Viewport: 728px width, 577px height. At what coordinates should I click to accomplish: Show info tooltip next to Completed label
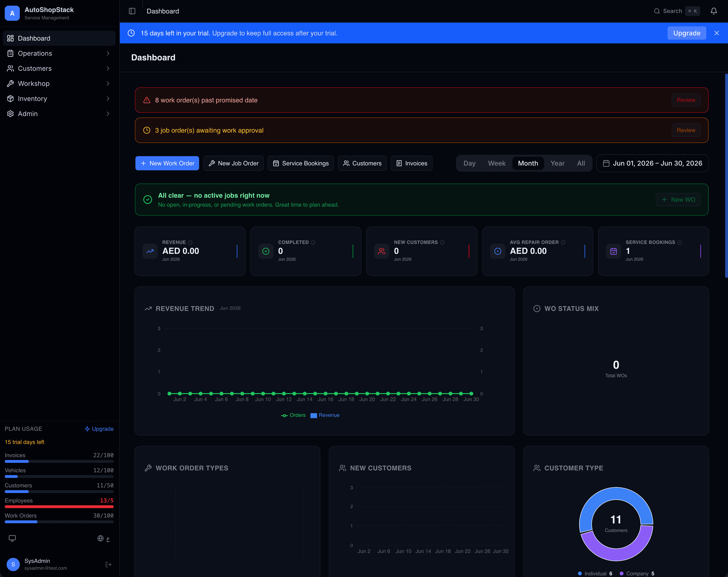pos(313,243)
